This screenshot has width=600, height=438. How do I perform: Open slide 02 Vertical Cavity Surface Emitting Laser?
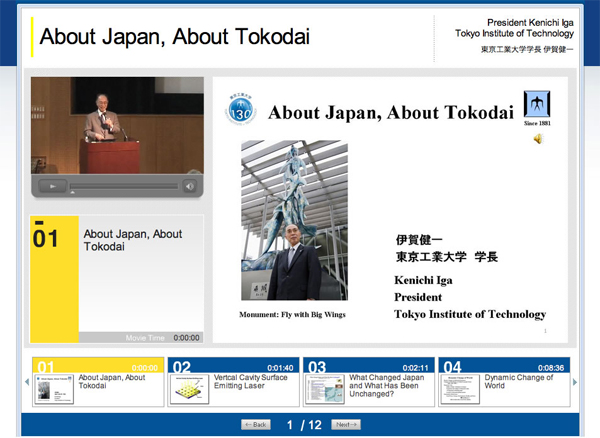233,382
